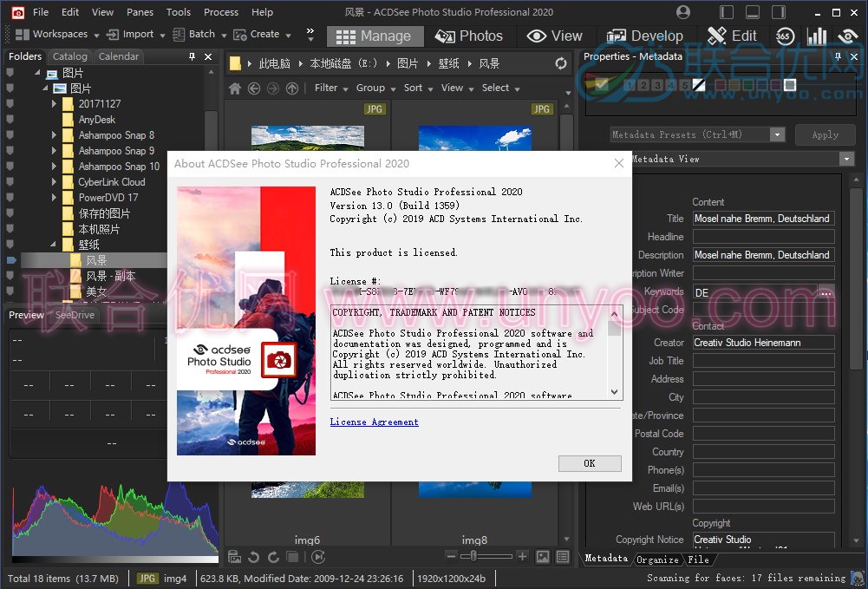Toggle easy-select marker beside 本机照片 folder
This screenshot has width=868, height=589.
(10, 229)
